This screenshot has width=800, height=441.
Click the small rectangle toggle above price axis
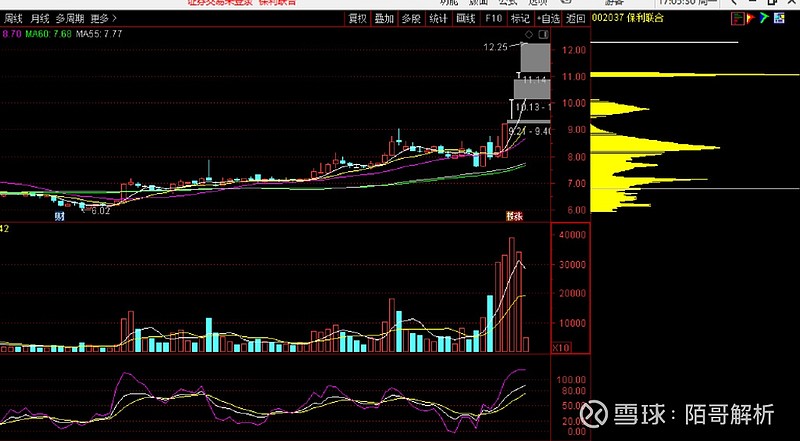[543, 34]
